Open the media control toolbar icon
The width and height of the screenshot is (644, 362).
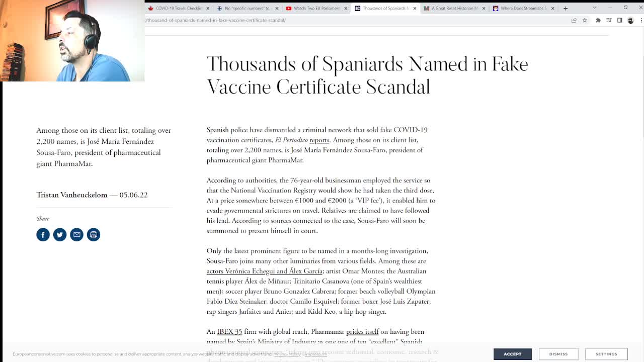click(x=609, y=21)
